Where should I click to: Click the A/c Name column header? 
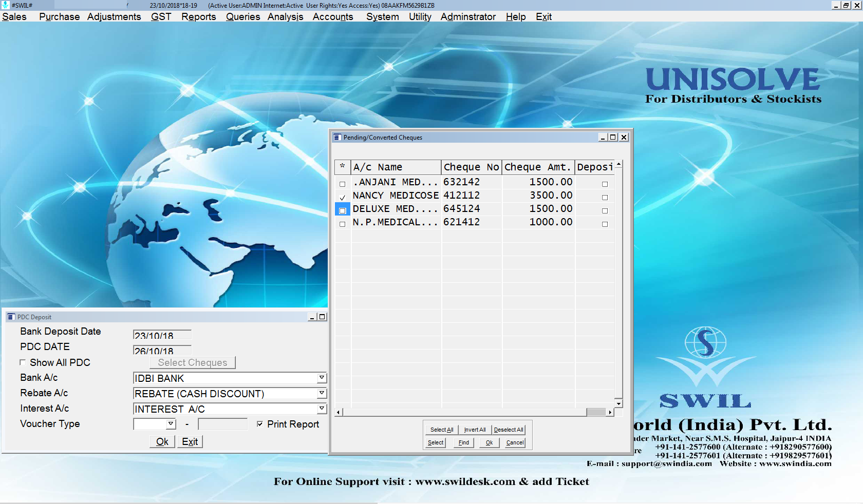click(396, 167)
